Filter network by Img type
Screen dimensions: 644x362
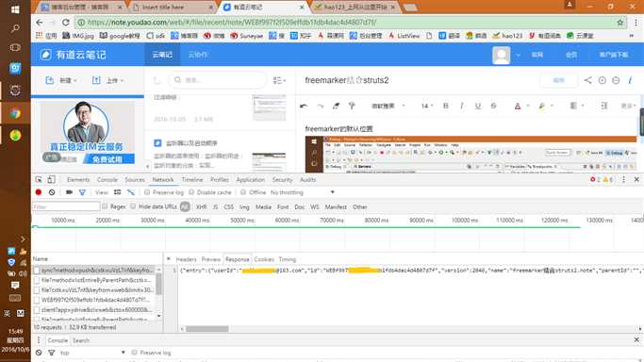click(x=244, y=206)
